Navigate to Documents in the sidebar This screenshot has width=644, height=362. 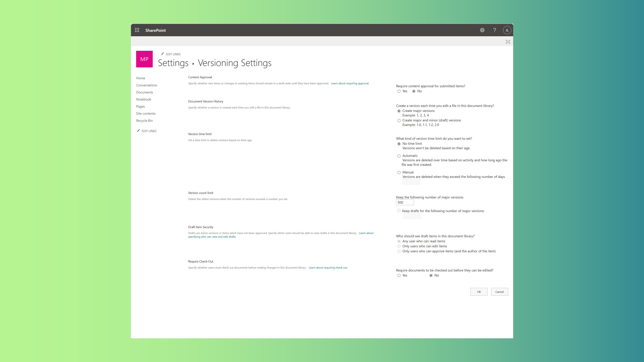click(144, 92)
